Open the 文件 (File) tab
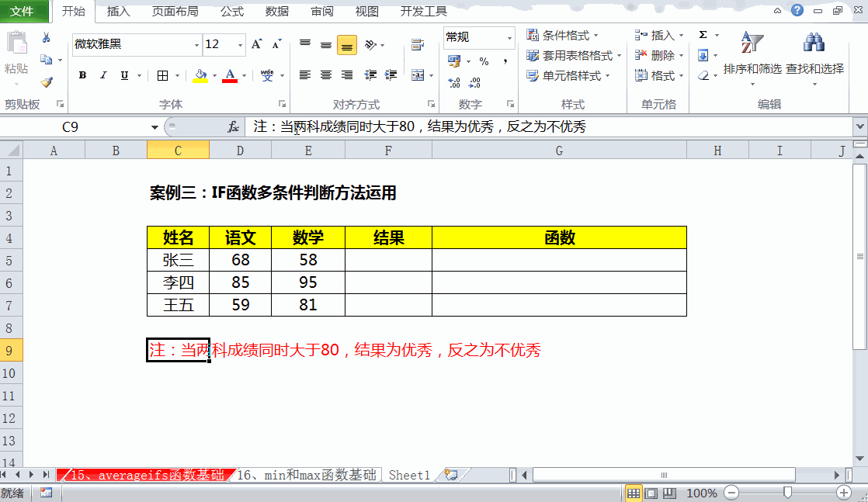The width and height of the screenshot is (868, 502). click(23, 11)
